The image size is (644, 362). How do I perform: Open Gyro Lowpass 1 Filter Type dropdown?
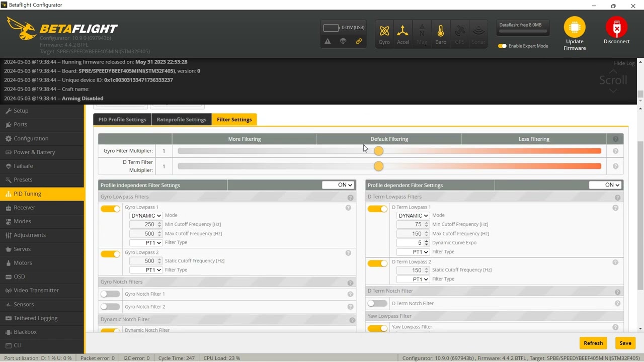pos(146,243)
